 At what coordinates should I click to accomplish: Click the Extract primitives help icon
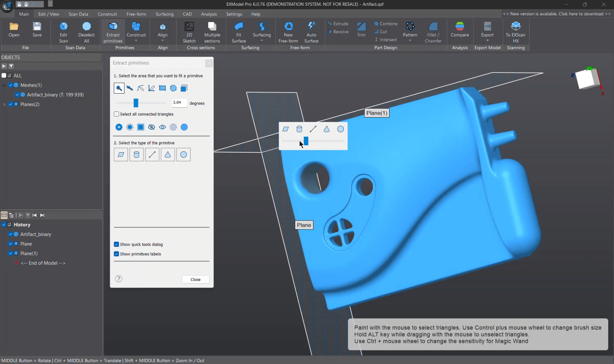tap(118, 279)
